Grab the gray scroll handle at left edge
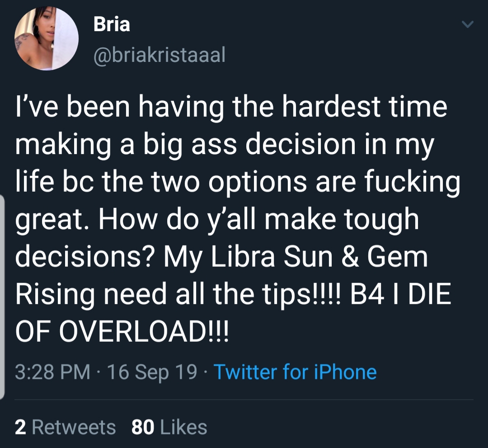 point(2,297)
